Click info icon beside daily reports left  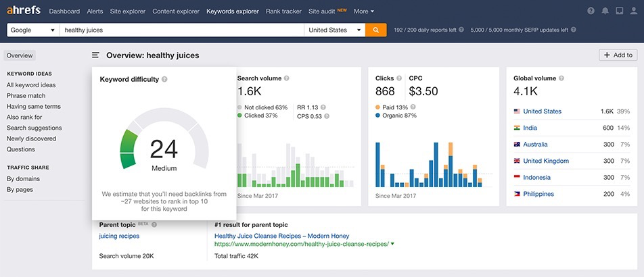(461, 30)
